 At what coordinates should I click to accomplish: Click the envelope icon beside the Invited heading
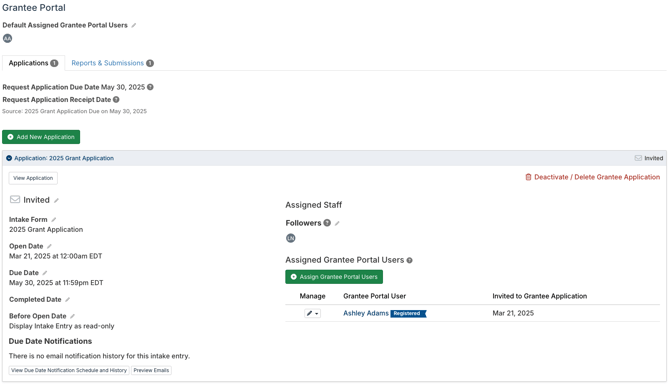15,200
